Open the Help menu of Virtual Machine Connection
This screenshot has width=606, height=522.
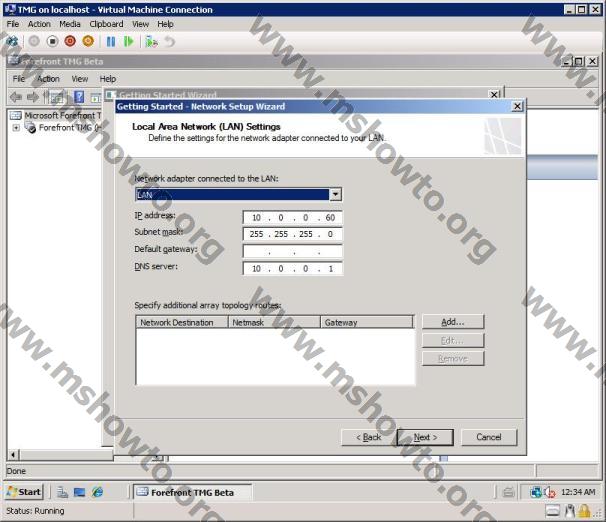pos(165,24)
